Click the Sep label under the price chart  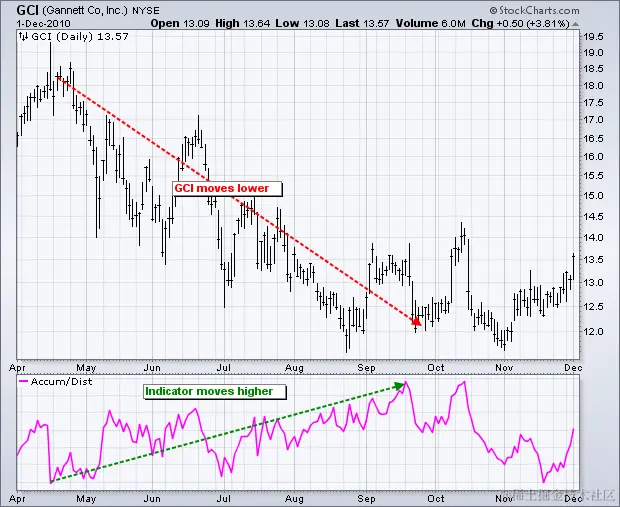click(x=366, y=368)
